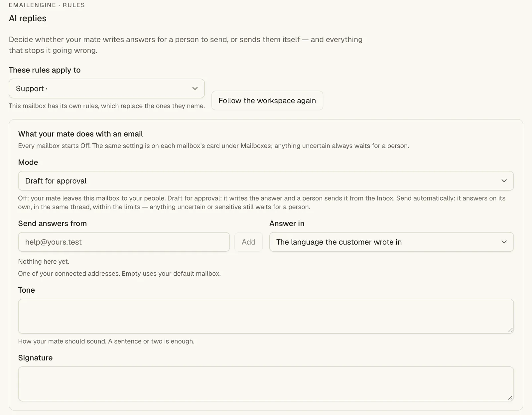Click the 'EMAILENGINE · RULES' breadcrumb text
This screenshot has width=532, height=415.
tap(47, 5)
